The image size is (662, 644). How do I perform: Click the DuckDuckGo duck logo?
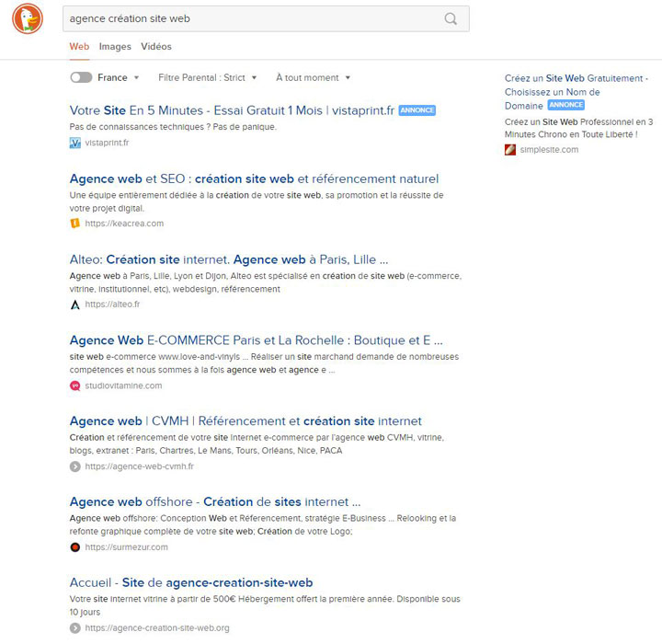coord(28,18)
